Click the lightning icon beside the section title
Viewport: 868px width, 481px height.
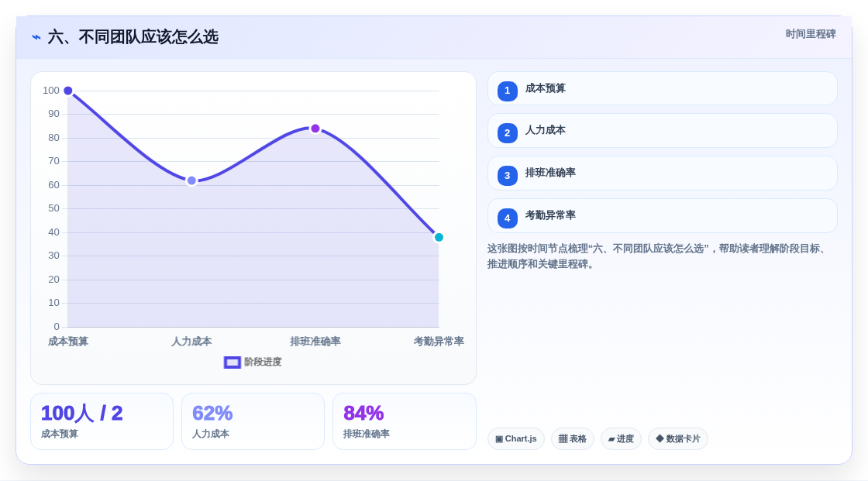[x=36, y=37]
